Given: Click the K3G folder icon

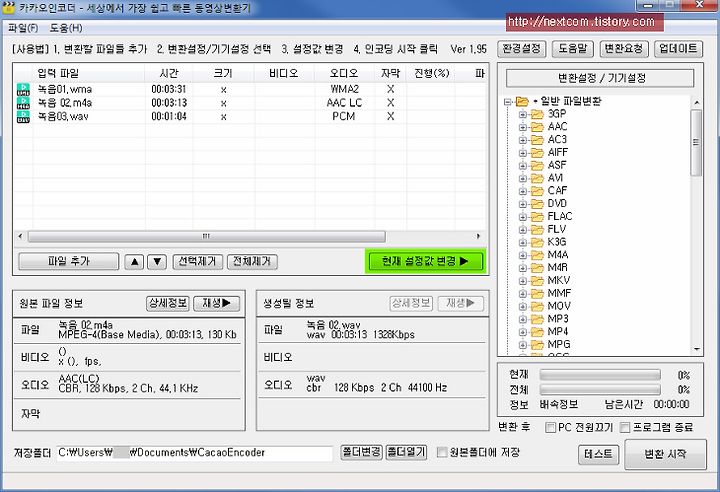Looking at the screenshot, I should point(537,242).
